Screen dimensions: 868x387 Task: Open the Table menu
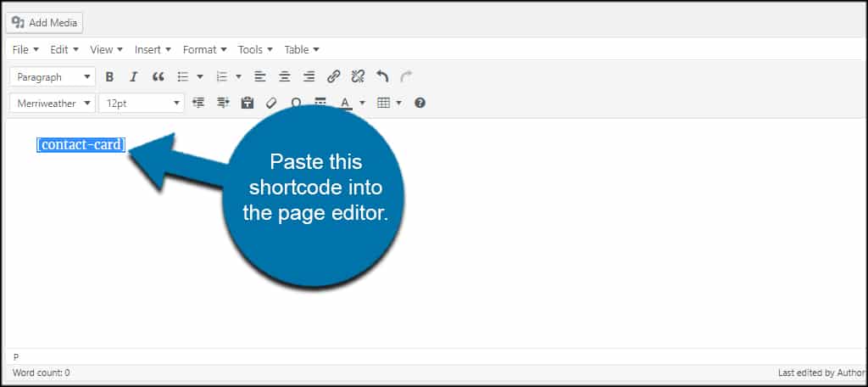(x=302, y=50)
